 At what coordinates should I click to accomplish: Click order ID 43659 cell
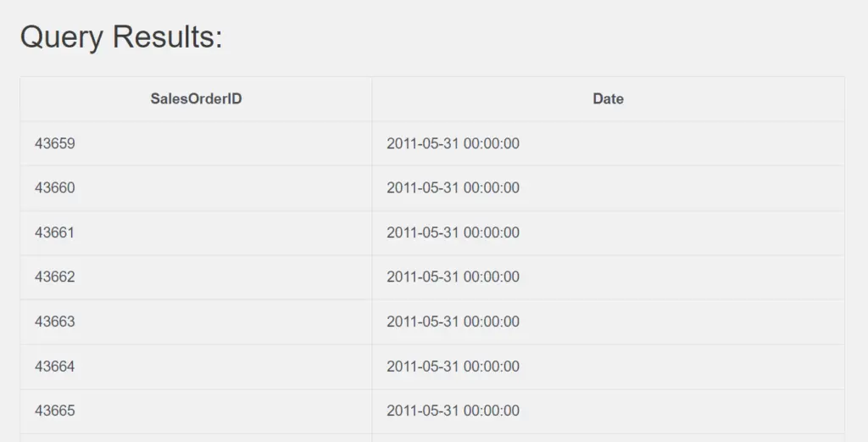click(196, 143)
